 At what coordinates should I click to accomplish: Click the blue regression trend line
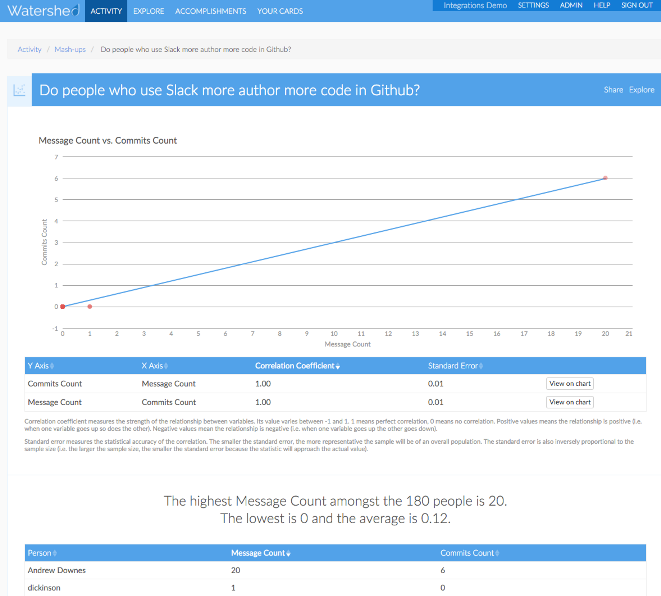tap(334, 242)
